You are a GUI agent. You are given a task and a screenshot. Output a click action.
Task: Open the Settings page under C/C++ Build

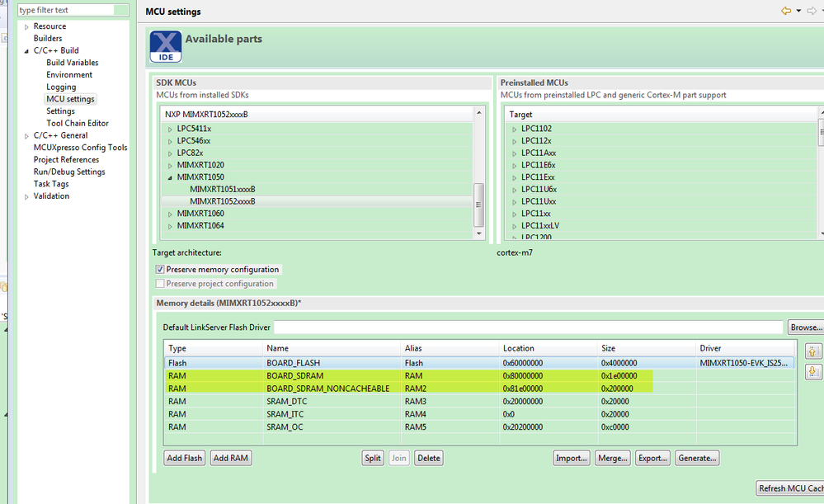point(60,111)
